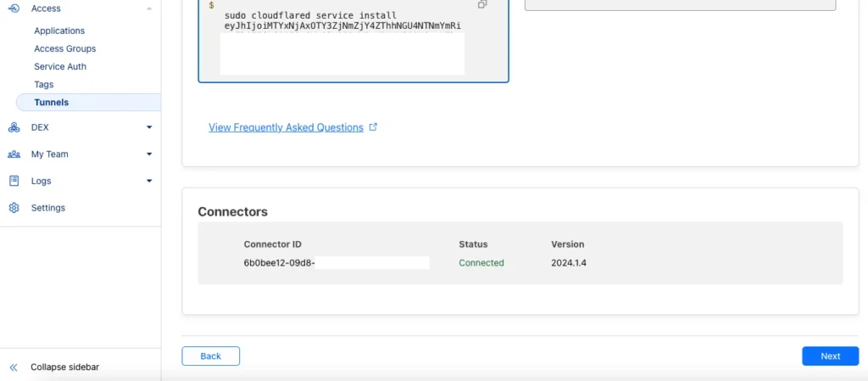Collapse the Access section arrow
The width and height of the screenshot is (868, 381).
[149, 8]
